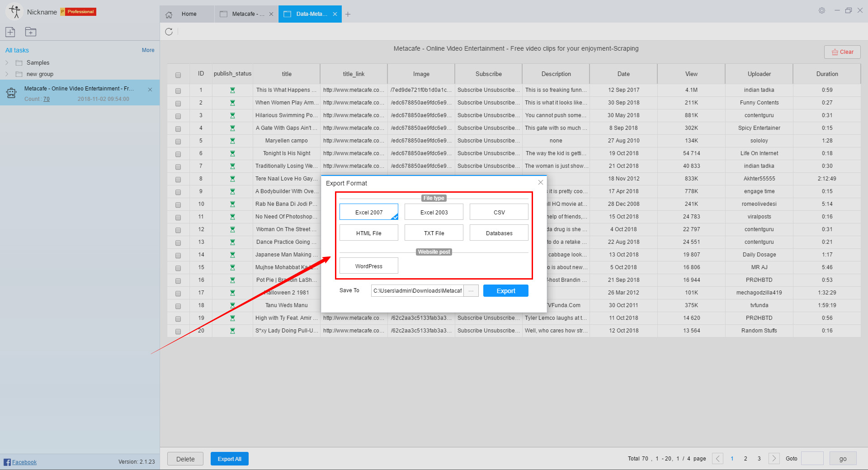Viewport: 868px width, 470px height.
Task: Click publish status hourglass in row 5
Action: click(x=232, y=141)
